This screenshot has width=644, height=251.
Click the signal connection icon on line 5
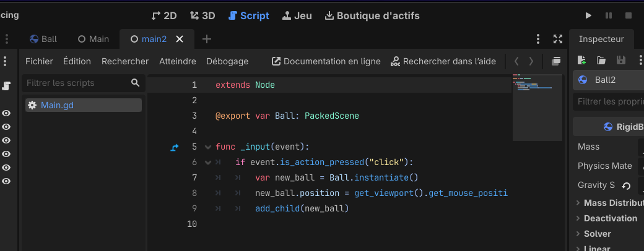[x=175, y=147]
